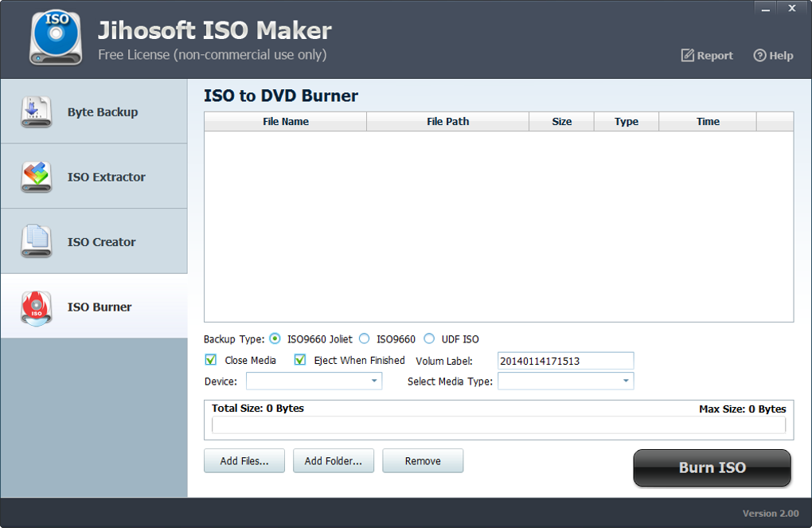Click the Free License notice text

pyautogui.click(x=213, y=54)
